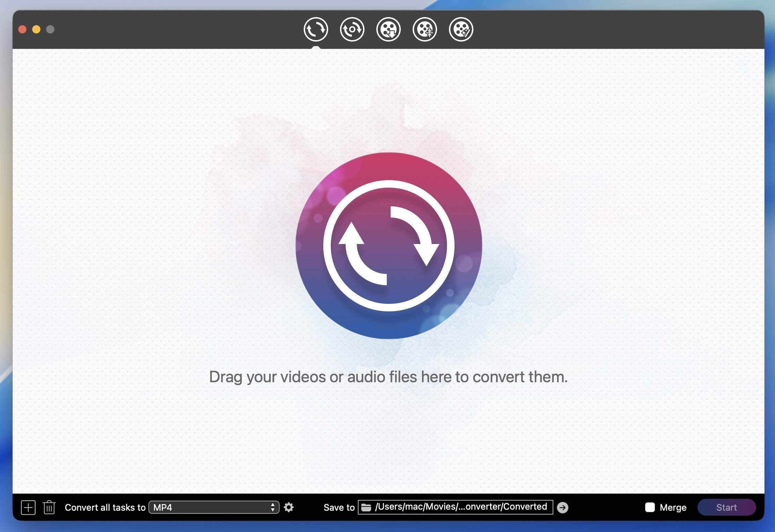The image size is (775, 532).
Task: Open output folder via the arrow button
Action: tap(562, 507)
